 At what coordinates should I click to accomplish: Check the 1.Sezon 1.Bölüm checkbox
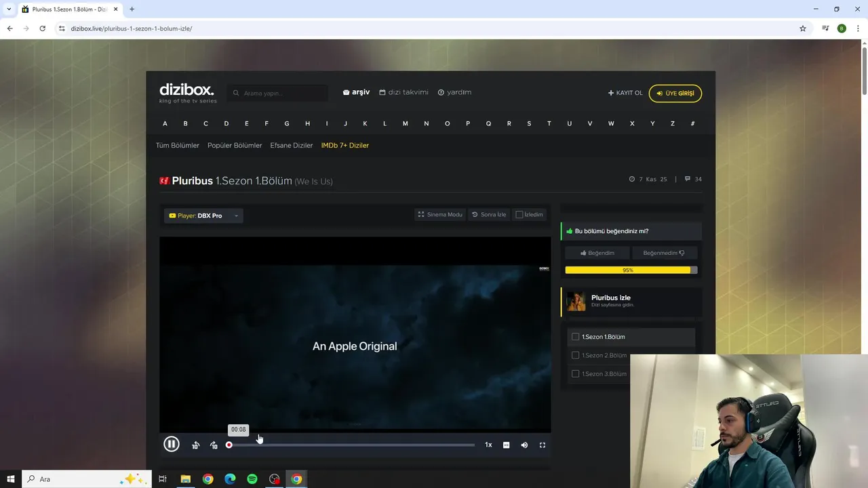click(576, 337)
